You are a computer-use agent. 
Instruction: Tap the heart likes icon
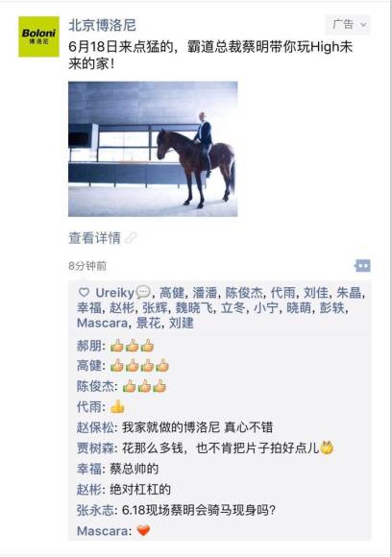(84, 292)
